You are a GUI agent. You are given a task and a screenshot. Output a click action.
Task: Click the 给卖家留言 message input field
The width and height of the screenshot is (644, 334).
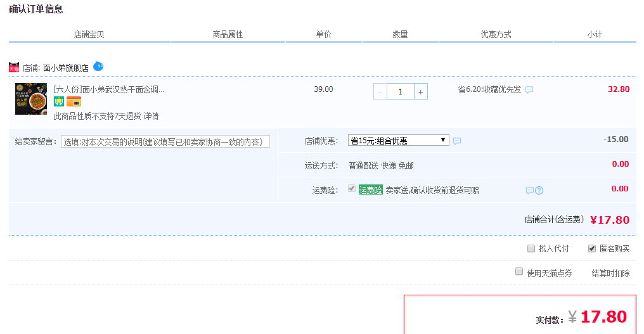click(165, 141)
